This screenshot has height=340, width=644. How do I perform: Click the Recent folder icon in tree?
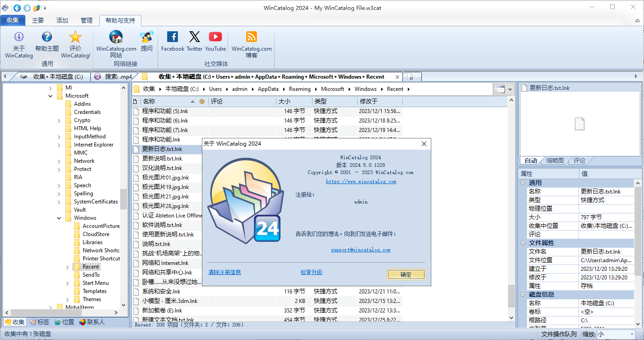pos(77,267)
